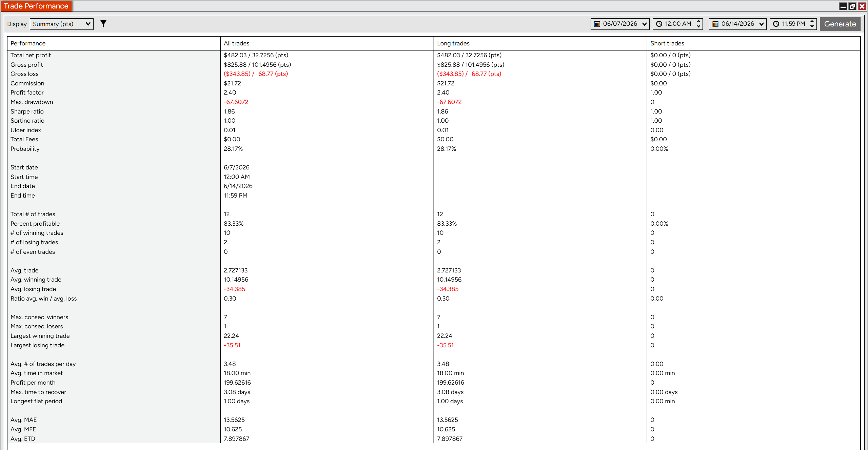
Task: Click the Short trades column header
Action: (667, 43)
